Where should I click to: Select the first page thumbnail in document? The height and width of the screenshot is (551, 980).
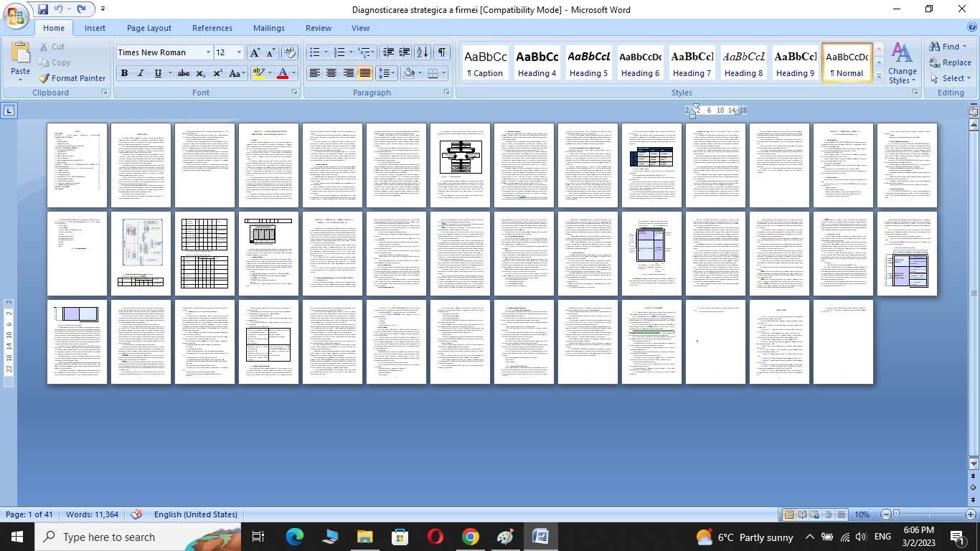coord(77,166)
